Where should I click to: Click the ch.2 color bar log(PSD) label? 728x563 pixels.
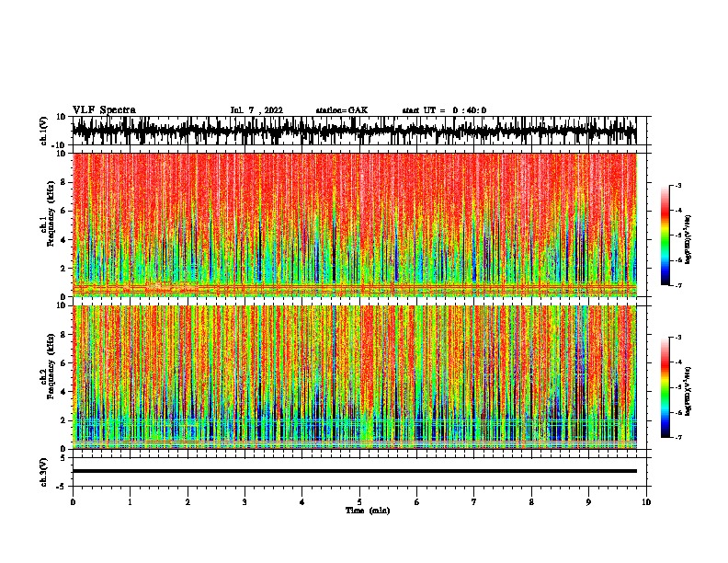click(x=688, y=391)
